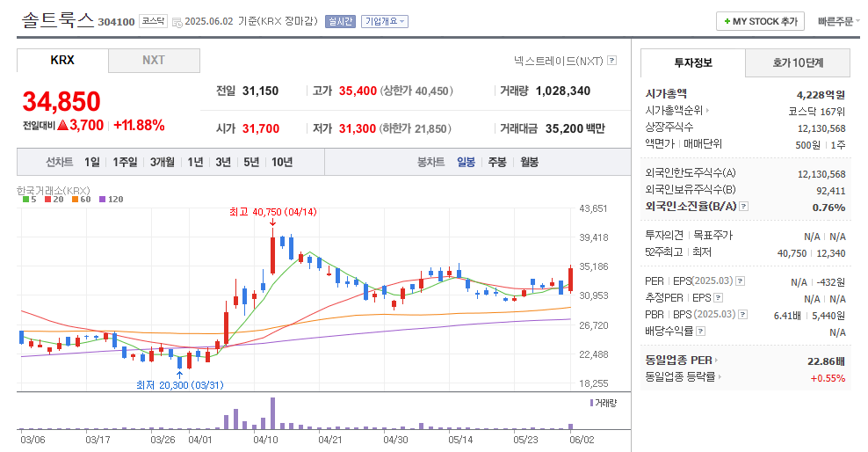Viewport: 868px width, 452px height.
Task: Switch to the NXT tab
Action: coord(154,61)
